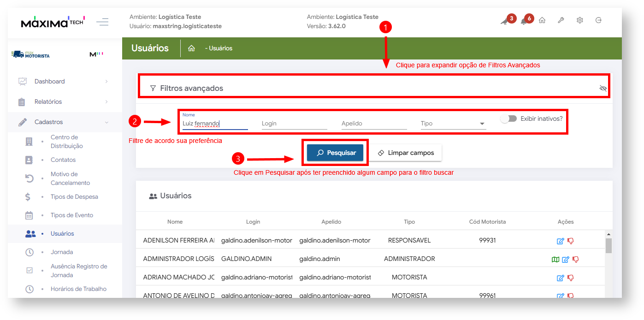Click the bird messages icon in header

click(x=505, y=21)
